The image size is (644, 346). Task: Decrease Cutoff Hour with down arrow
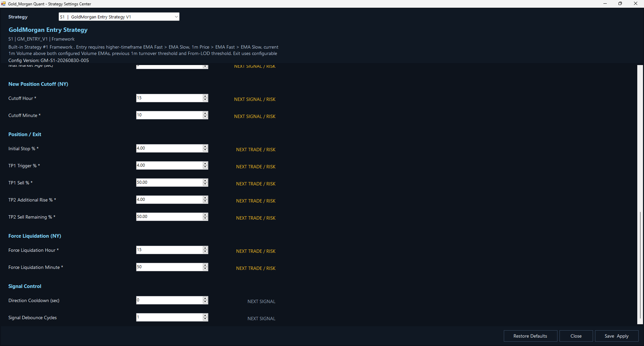[205, 100]
